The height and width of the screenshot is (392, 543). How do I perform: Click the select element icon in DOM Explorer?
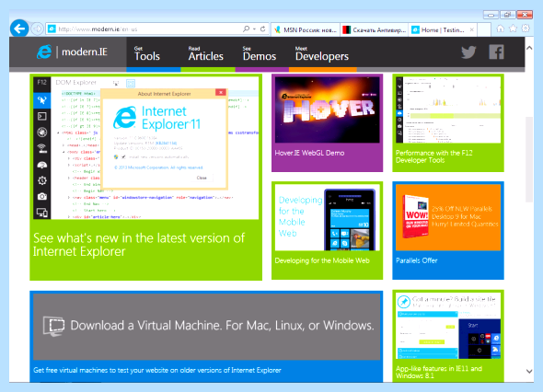point(116,83)
